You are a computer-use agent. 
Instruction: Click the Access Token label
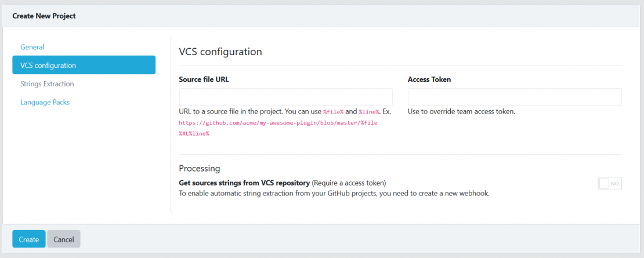point(429,79)
